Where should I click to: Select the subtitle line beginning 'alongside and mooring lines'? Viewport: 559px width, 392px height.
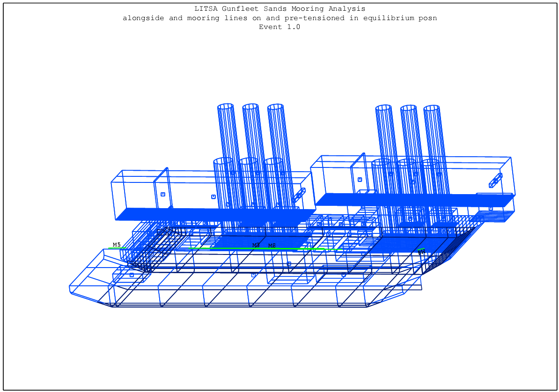pyautogui.click(x=280, y=18)
